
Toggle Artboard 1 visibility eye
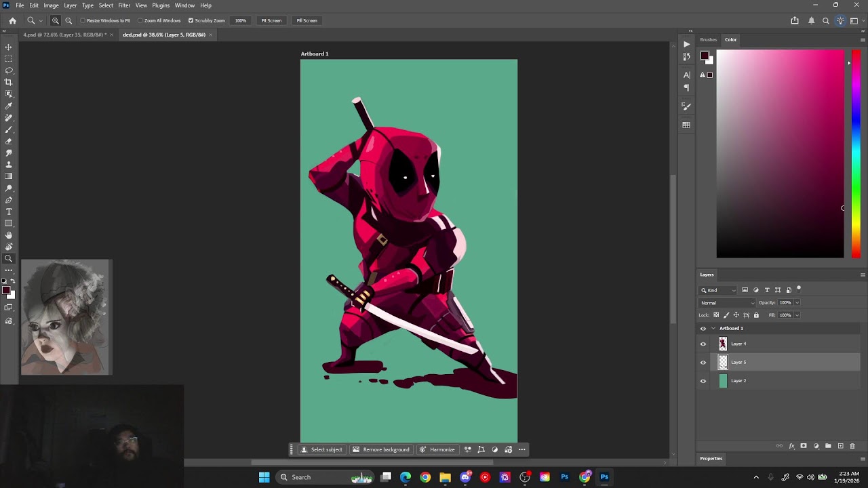coord(703,328)
